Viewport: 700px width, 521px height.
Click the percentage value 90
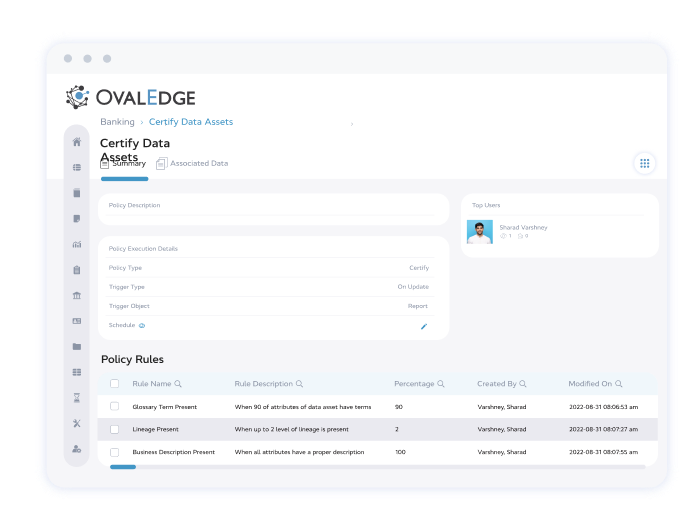399,407
